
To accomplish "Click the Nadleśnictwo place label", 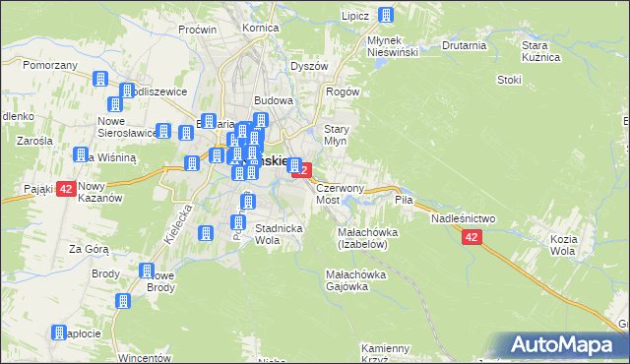I will 464,218.
